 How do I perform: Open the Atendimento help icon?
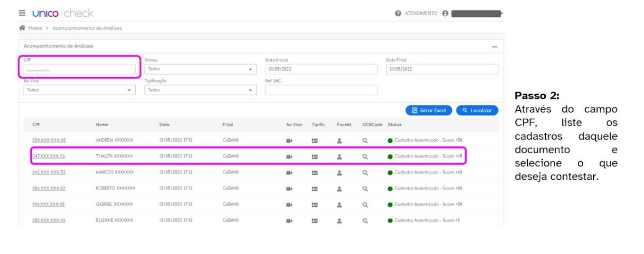[398, 14]
